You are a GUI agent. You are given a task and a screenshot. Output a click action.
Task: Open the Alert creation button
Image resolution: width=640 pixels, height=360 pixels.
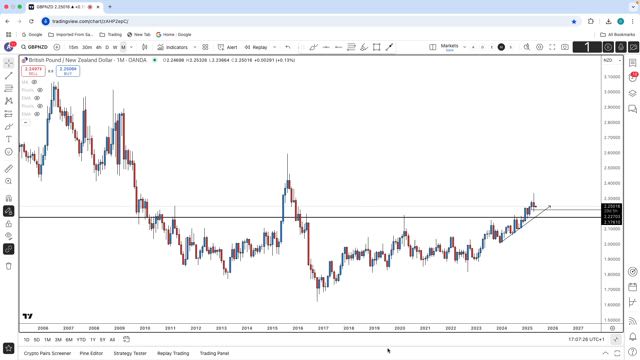point(228,47)
